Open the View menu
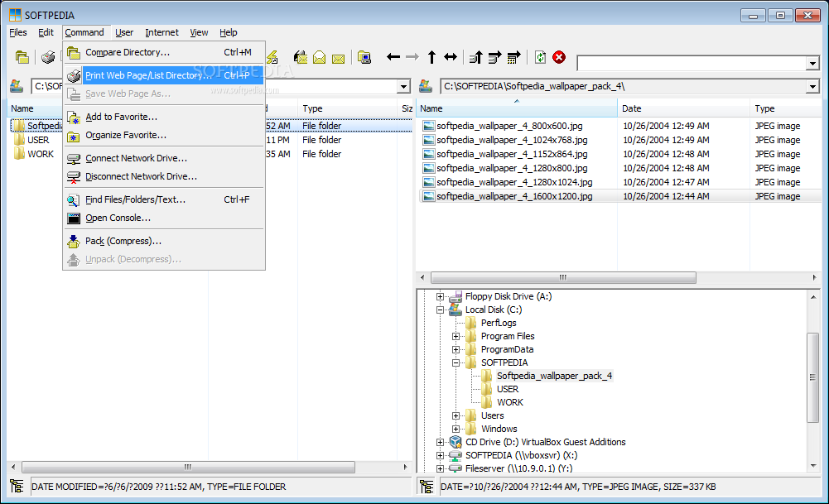Viewport: 829px width, 504px height. point(199,32)
